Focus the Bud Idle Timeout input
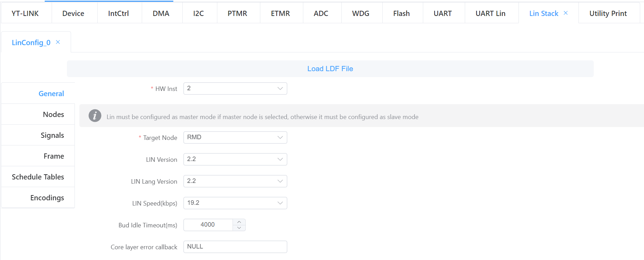644x260 pixels. point(208,225)
